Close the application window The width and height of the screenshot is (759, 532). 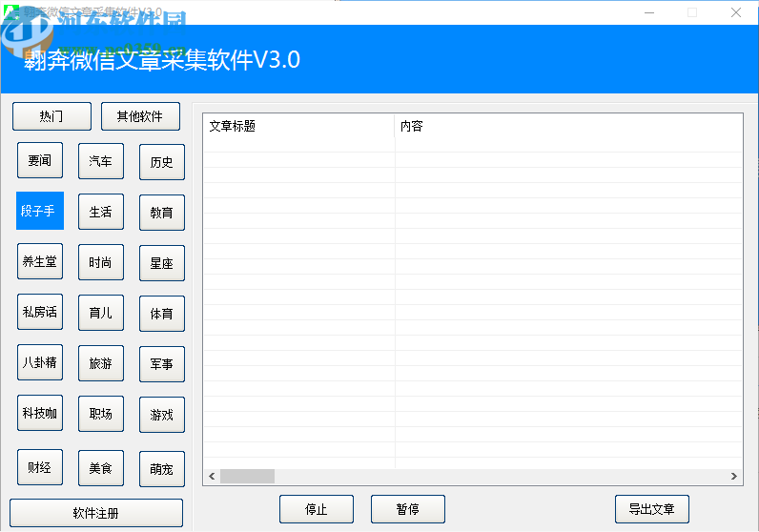click(736, 12)
